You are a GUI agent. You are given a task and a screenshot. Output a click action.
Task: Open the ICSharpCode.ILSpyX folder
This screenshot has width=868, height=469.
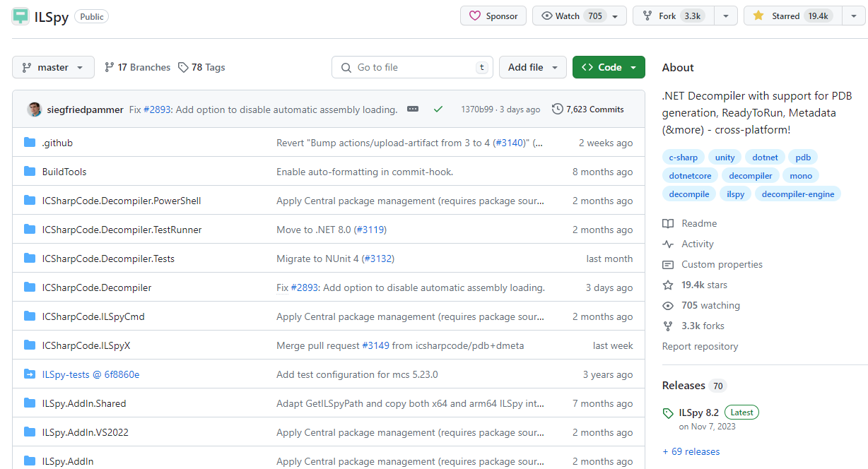click(86, 345)
